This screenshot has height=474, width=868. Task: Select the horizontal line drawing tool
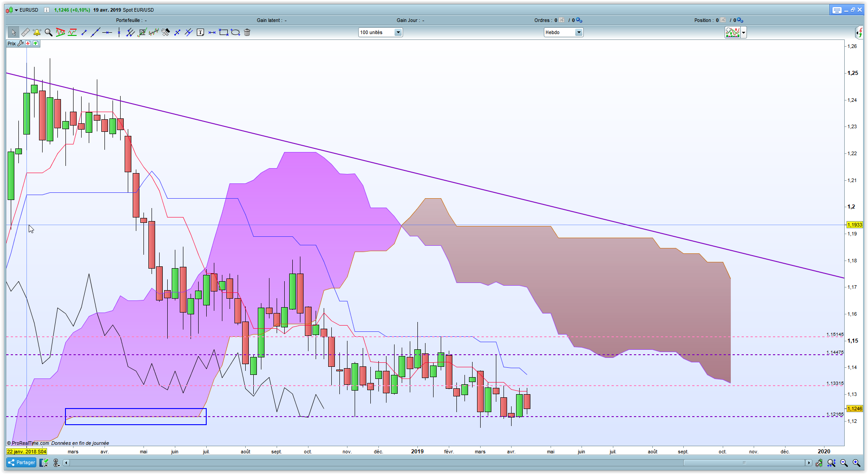coord(107,32)
